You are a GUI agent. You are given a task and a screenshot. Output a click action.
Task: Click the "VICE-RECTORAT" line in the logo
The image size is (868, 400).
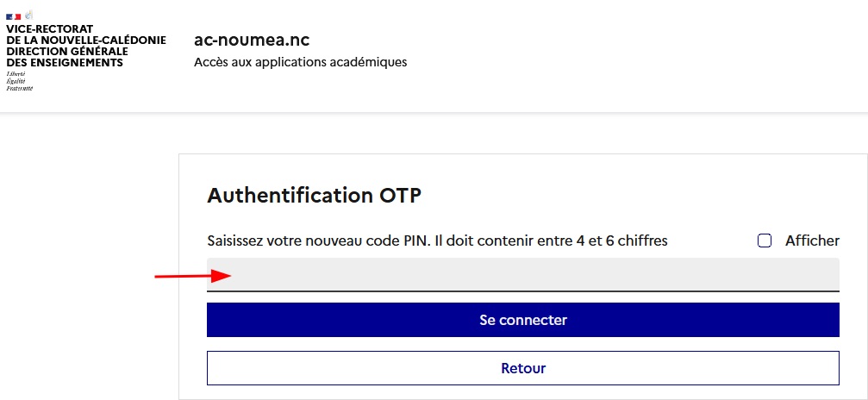48,28
